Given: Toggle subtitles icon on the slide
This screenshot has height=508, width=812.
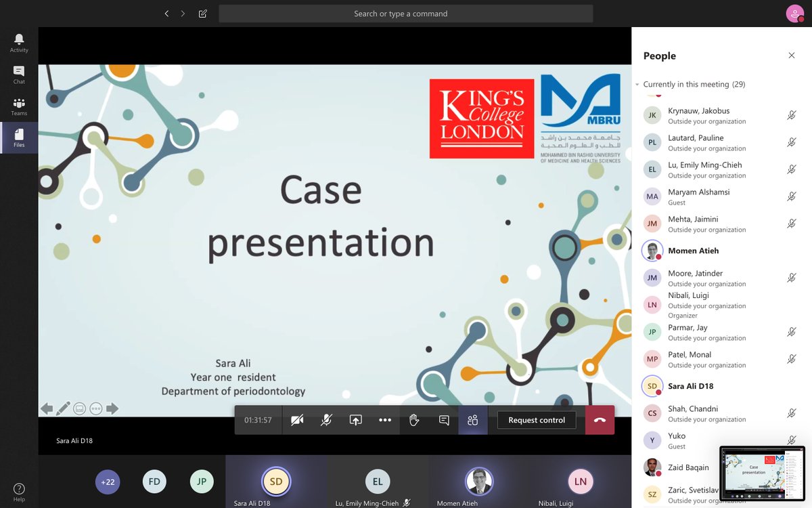Looking at the screenshot, I should pos(80,408).
